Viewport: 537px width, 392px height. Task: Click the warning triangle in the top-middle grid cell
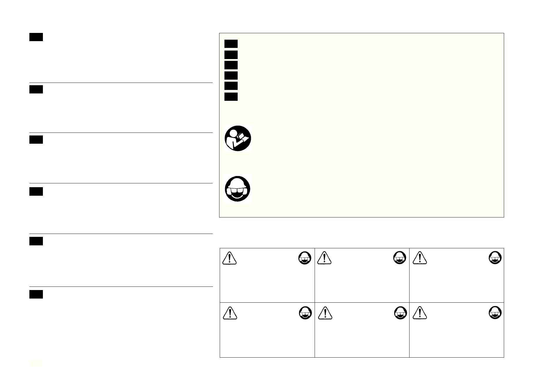[325, 258]
